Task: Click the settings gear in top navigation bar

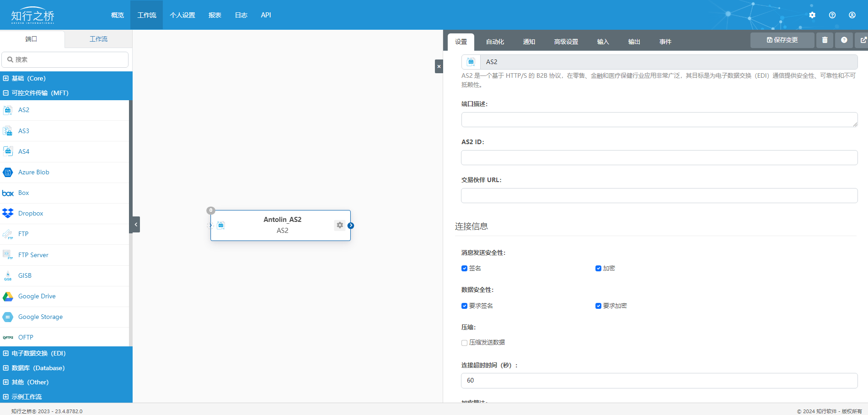Action: 812,15
